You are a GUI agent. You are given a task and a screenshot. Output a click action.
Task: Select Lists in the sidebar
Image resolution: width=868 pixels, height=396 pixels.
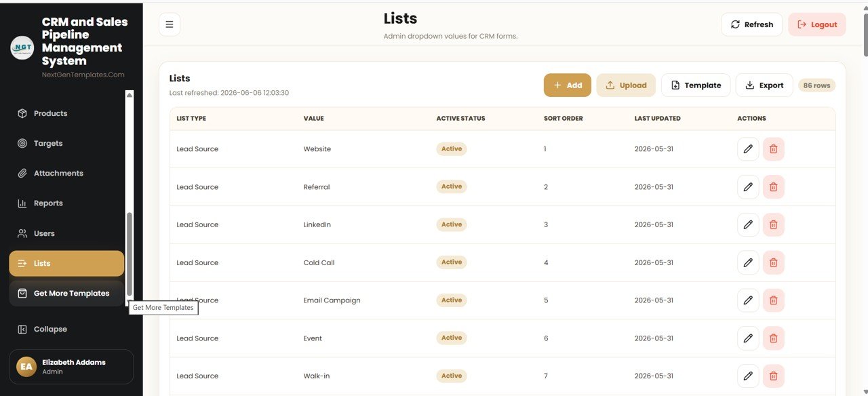coord(66,263)
